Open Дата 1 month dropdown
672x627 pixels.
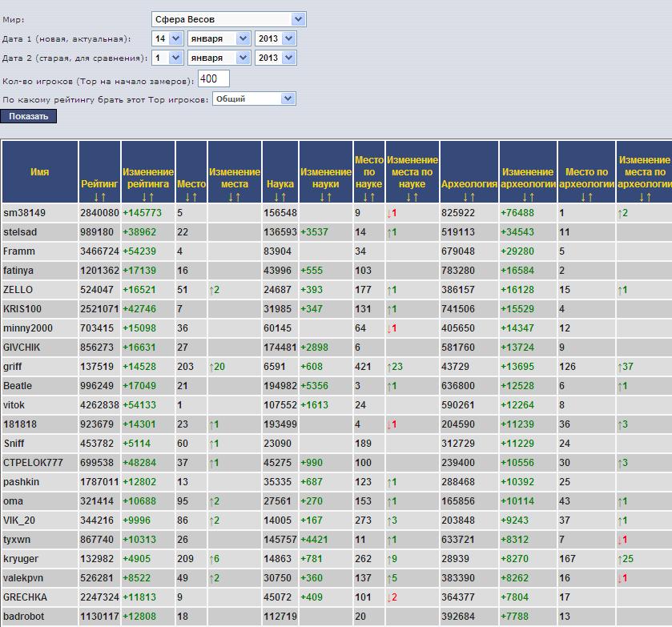click(x=219, y=38)
